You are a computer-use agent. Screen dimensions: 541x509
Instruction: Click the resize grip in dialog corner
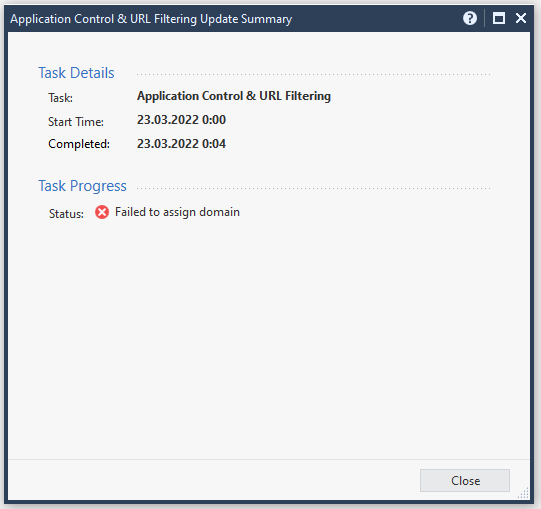[x=523, y=493]
